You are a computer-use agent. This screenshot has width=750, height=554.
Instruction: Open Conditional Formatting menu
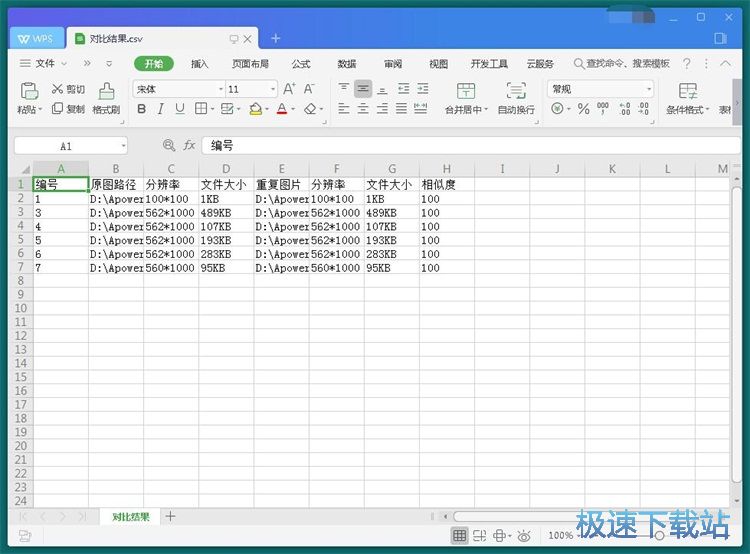(x=688, y=99)
